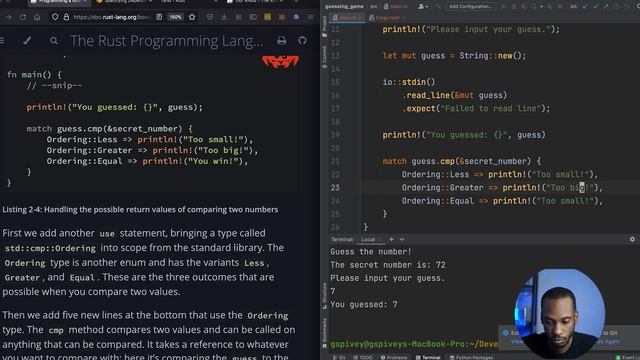Viewport: 640px width, 360px height.
Task: Click the Git push green arrow
Action: (606, 7)
